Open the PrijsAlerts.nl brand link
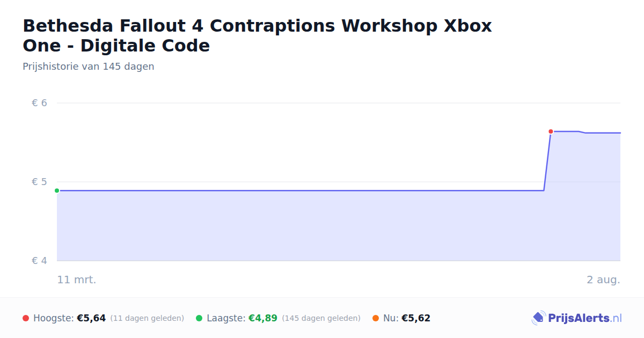Viewport: 644px width, 338px height. (x=577, y=318)
